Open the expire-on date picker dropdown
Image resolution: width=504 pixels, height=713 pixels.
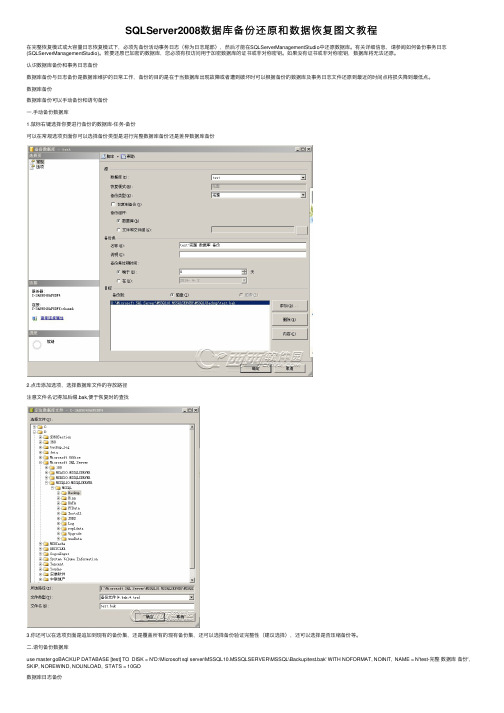[244, 281]
